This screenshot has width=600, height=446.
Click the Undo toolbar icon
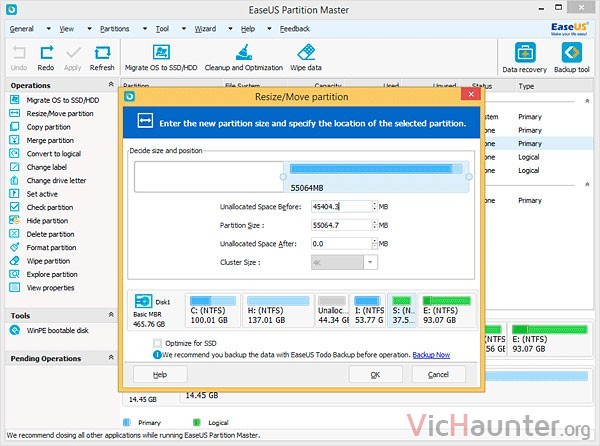coord(19,53)
